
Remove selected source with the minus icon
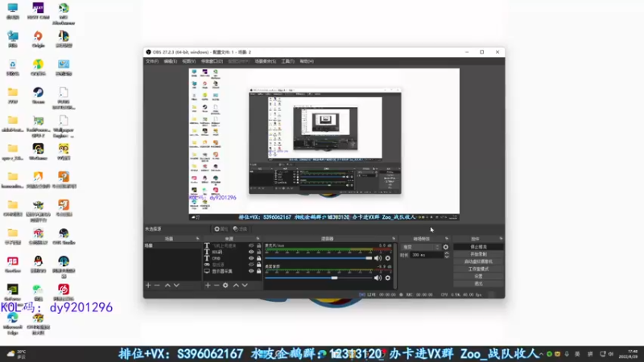click(217, 286)
